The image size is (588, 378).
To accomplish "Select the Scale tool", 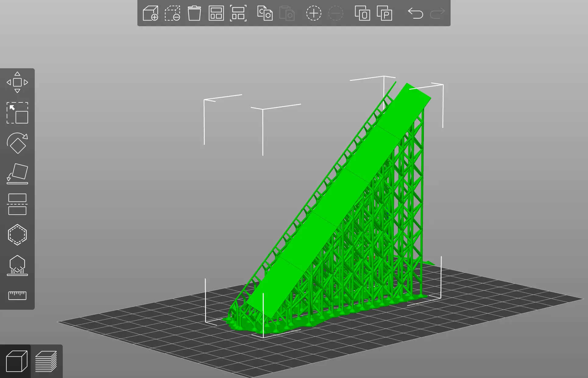I will [17, 113].
